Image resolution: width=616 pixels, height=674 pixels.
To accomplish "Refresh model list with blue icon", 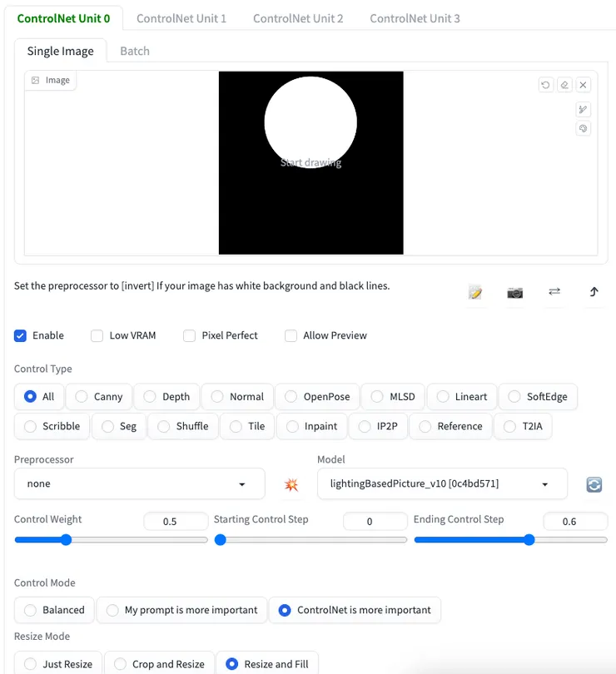I will [x=594, y=484].
